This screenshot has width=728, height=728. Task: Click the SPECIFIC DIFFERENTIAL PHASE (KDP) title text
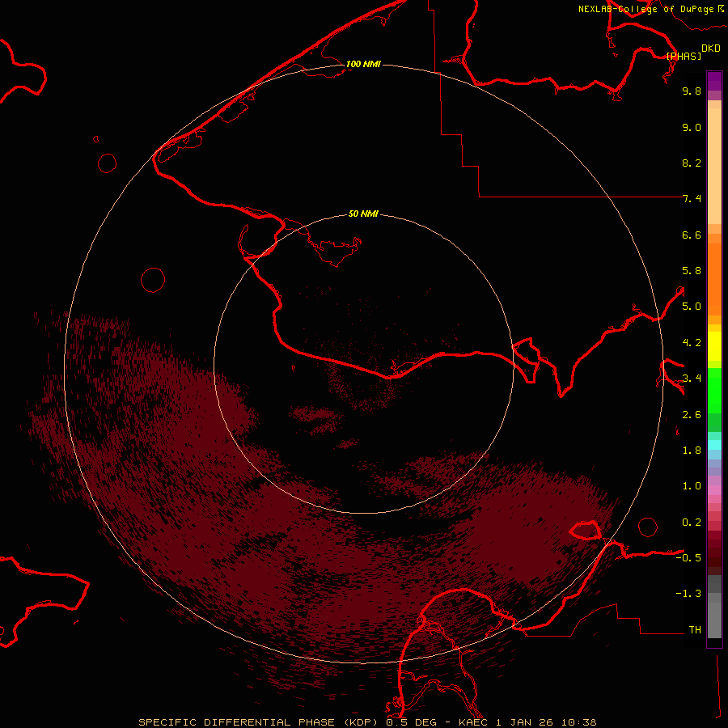click(x=258, y=722)
